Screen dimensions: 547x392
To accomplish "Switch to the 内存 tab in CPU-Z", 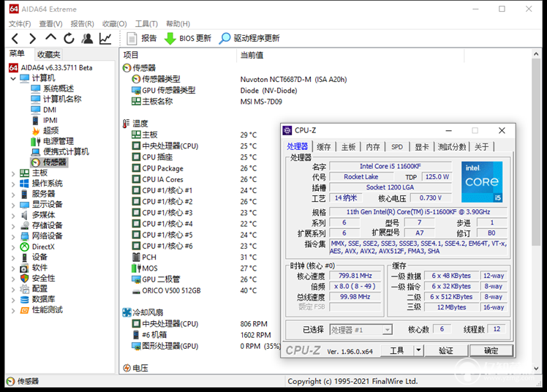I will 373,147.
